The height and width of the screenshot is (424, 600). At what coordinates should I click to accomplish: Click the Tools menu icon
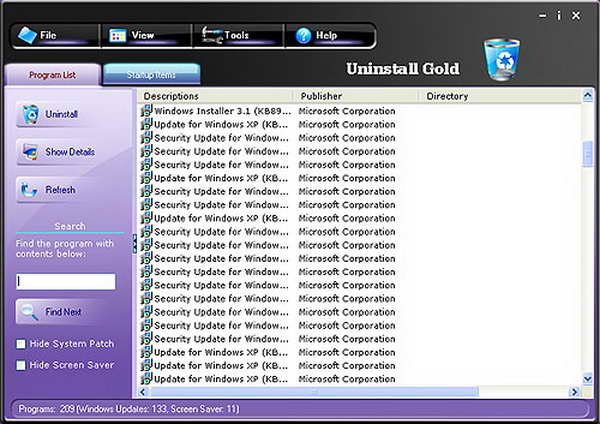[x=211, y=36]
